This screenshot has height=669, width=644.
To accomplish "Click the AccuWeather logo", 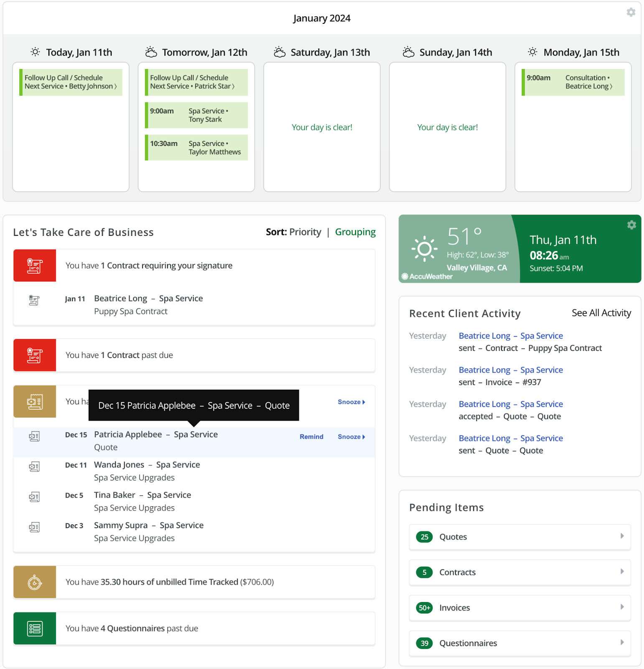I will click(427, 276).
